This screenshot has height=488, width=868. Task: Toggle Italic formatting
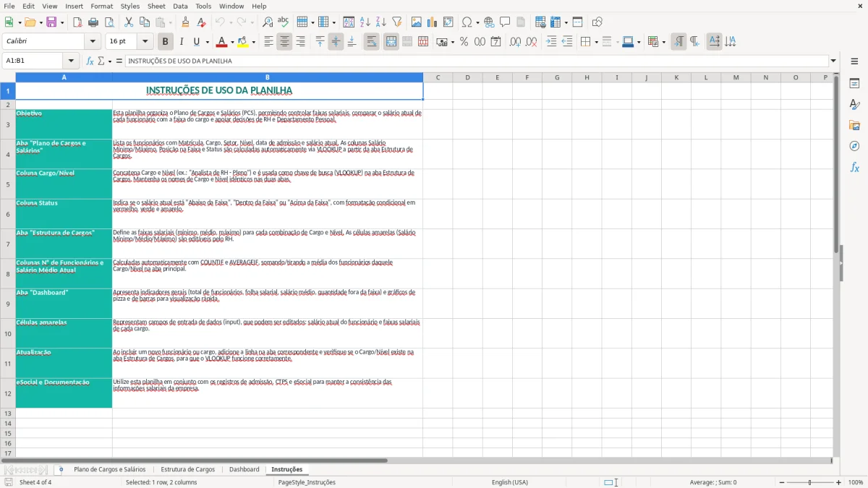[x=182, y=42]
